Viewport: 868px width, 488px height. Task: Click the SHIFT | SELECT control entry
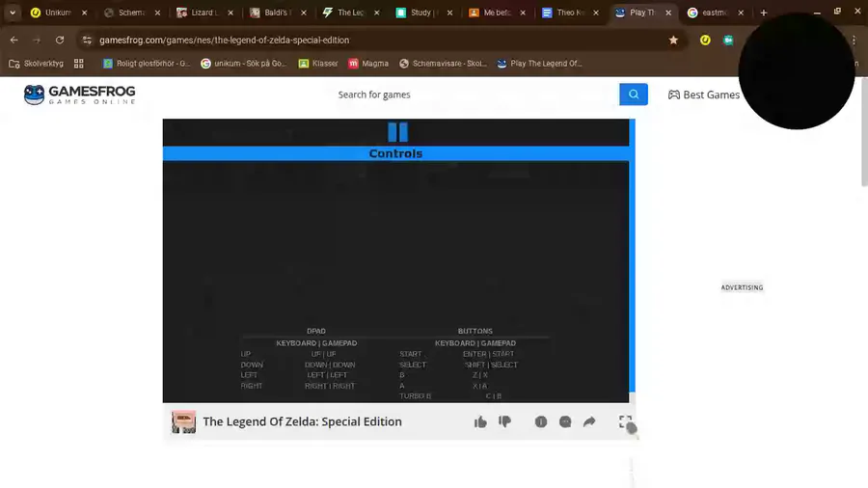point(491,365)
